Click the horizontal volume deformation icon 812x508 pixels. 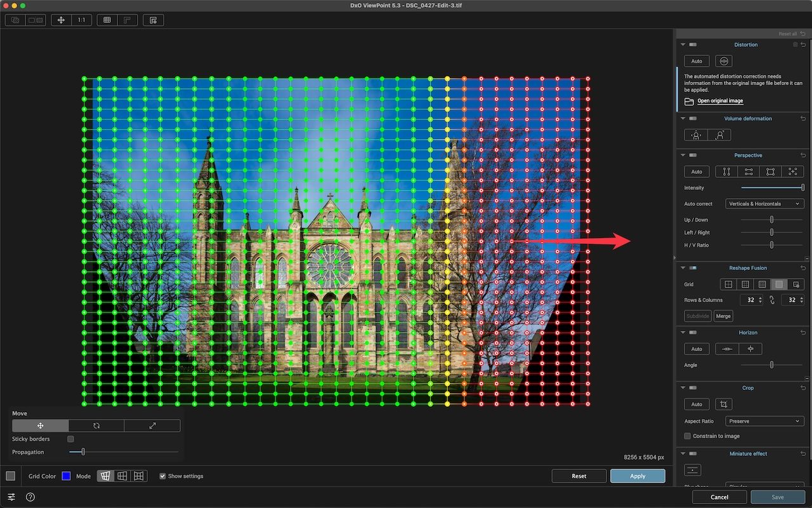coord(696,135)
